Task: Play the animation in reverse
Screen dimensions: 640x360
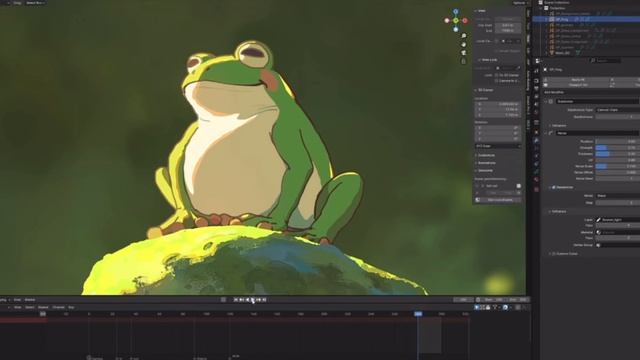Action: pos(247,300)
